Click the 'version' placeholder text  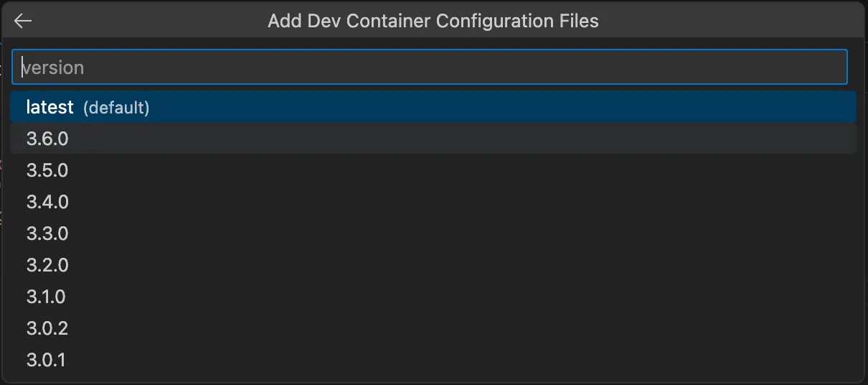[x=54, y=68]
